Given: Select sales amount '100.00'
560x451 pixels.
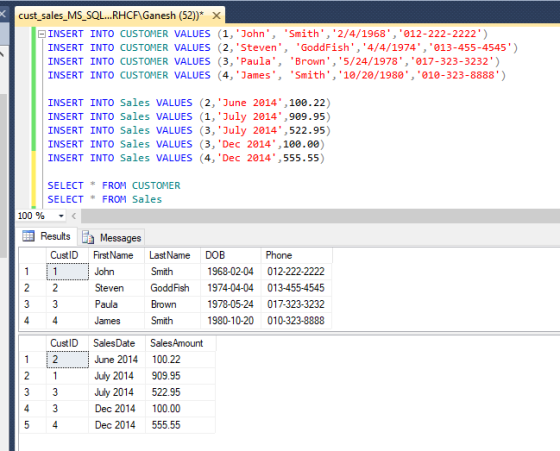Looking at the screenshot, I should (180, 409).
